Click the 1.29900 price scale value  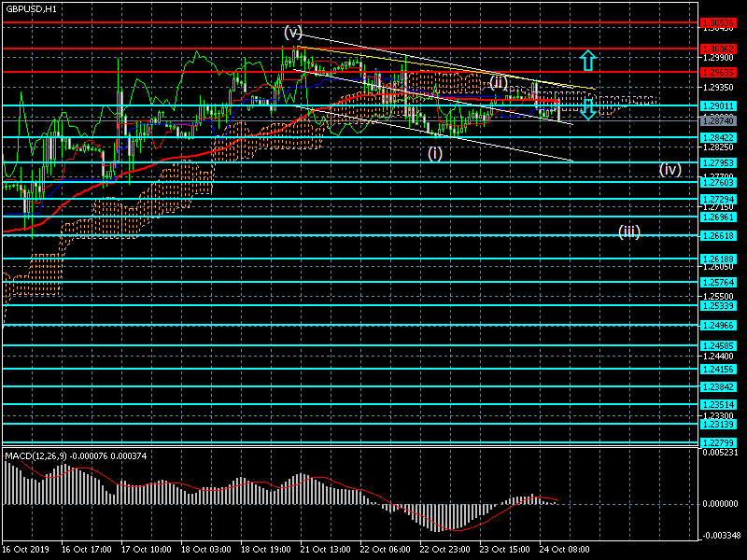(718, 58)
